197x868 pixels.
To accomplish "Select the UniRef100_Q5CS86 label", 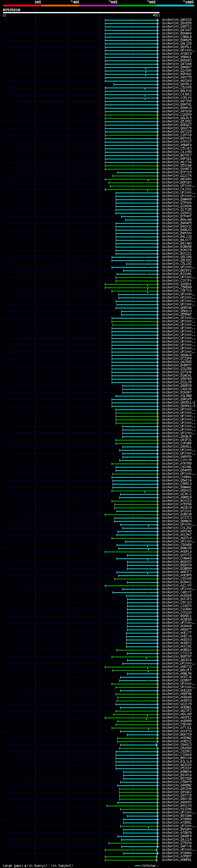I will pos(177,257).
